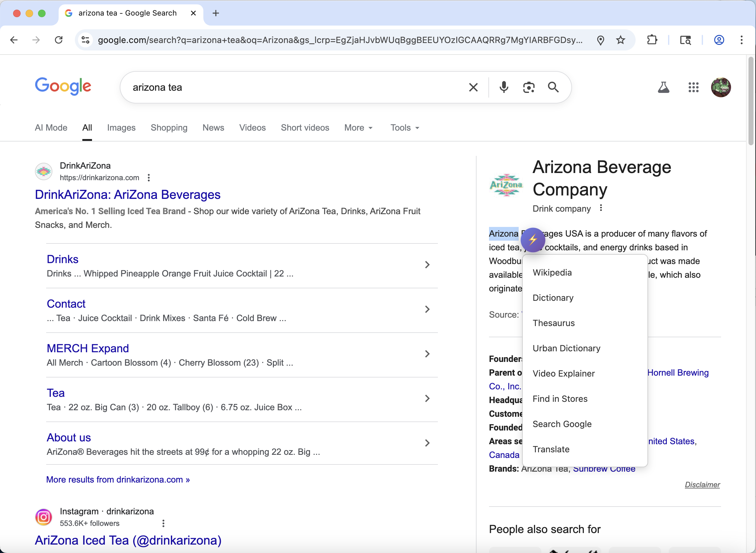This screenshot has height=553, width=756.
Task: Click the purple lightning bolt popup button
Action: click(533, 240)
